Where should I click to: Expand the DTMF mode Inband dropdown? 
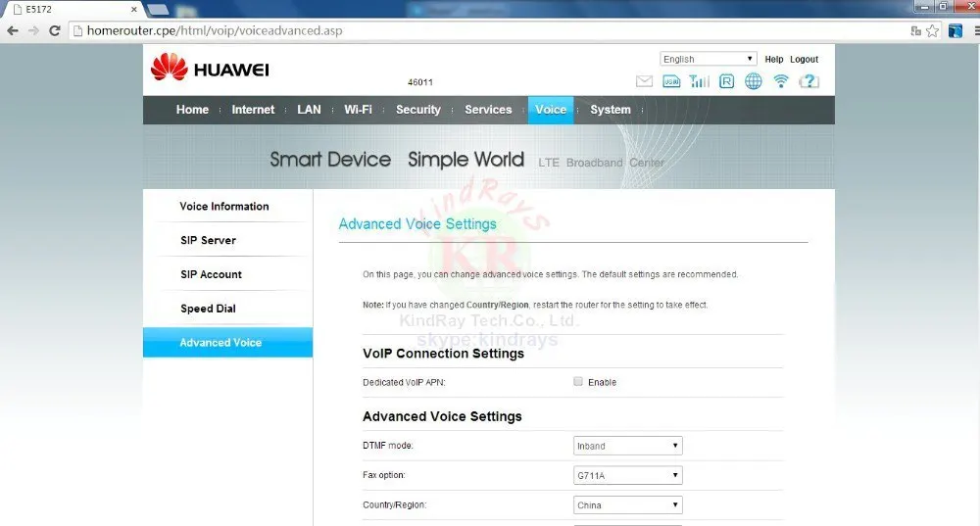627,446
